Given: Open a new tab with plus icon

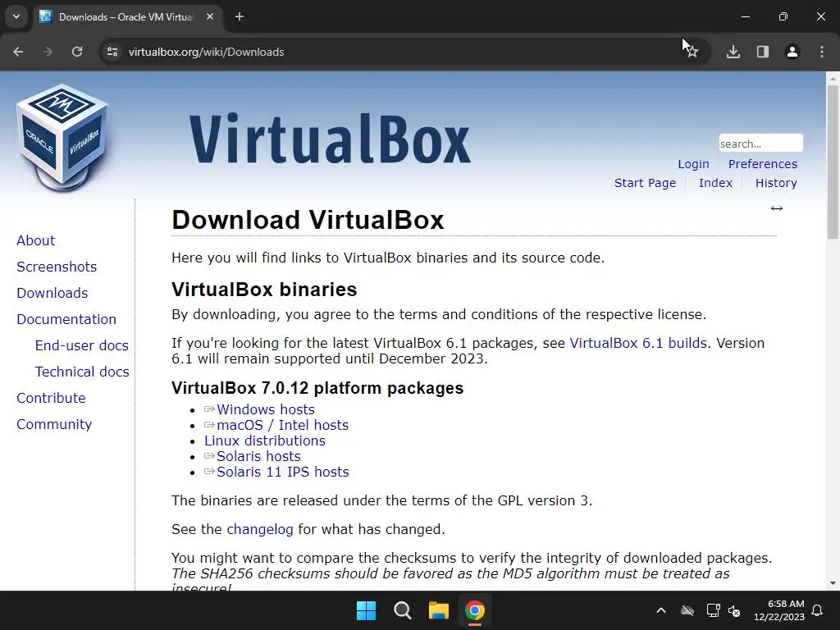Looking at the screenshot, I should click(x=240, y=16).
